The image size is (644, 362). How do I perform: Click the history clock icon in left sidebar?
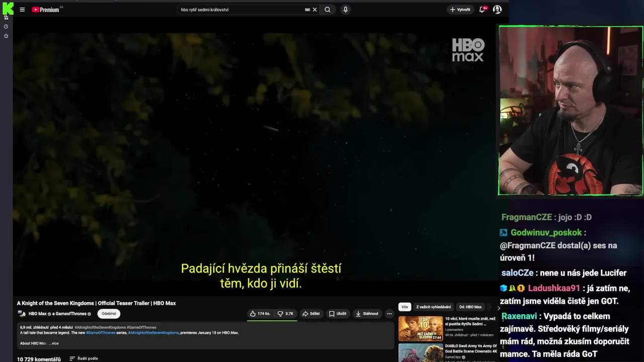pos(6,27)
